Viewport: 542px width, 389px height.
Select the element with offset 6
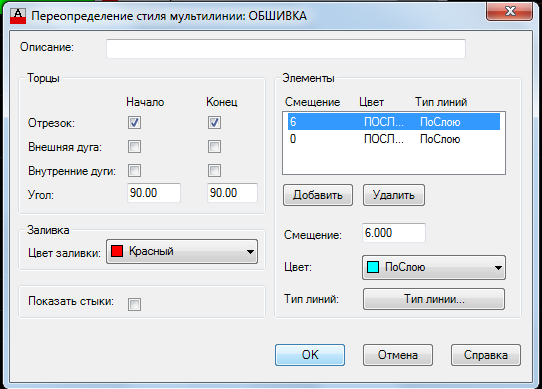click(x=394, y=122)
